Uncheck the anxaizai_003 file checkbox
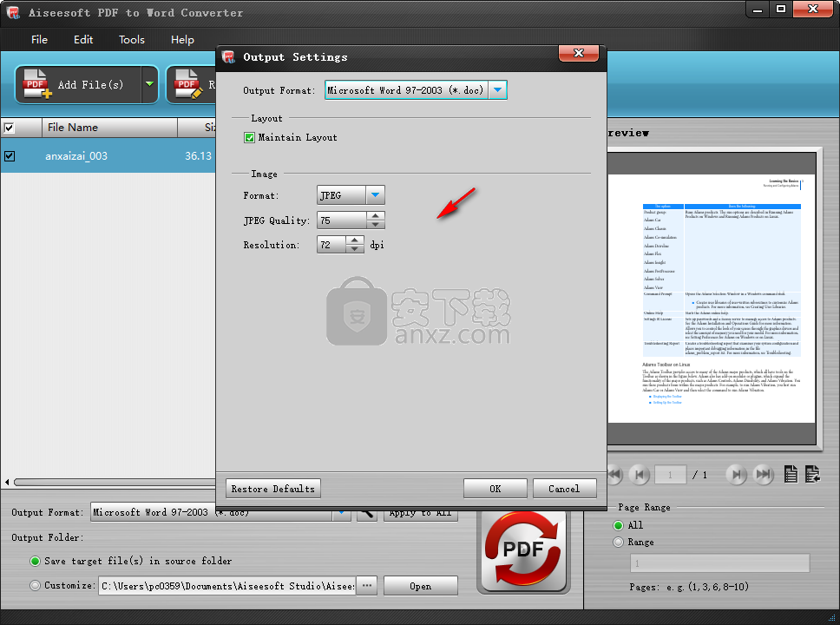The image size is (840, 625). pyautogui.click(x=9, y=156)
